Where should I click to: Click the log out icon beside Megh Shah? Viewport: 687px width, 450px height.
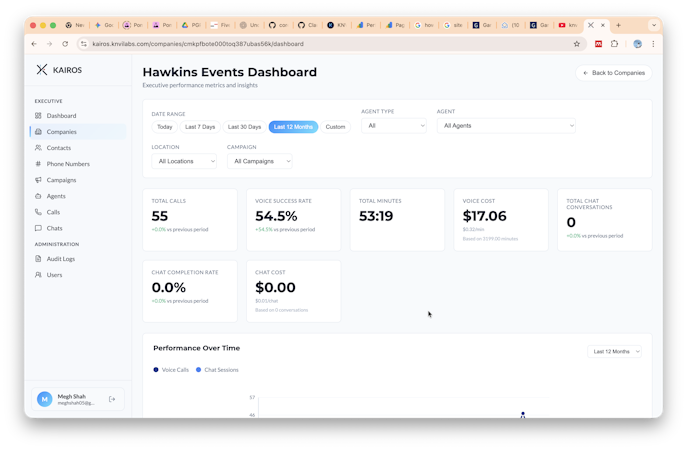(112, 399)
